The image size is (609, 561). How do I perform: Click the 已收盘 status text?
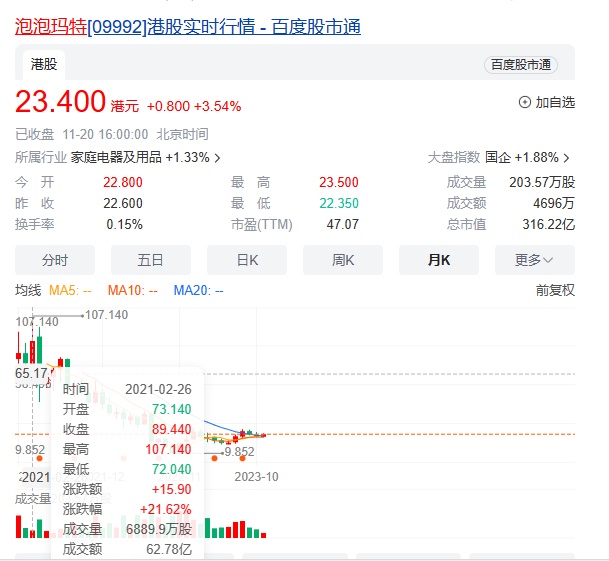(x=34, y=134)
